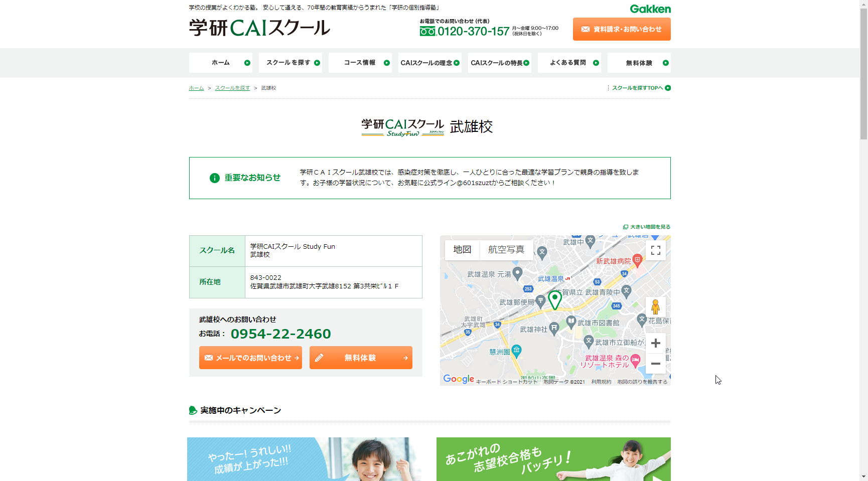The height and width of the screenshot is (481, 868).
Task: Click the postal code 843-0022
Action: [266, 278]
